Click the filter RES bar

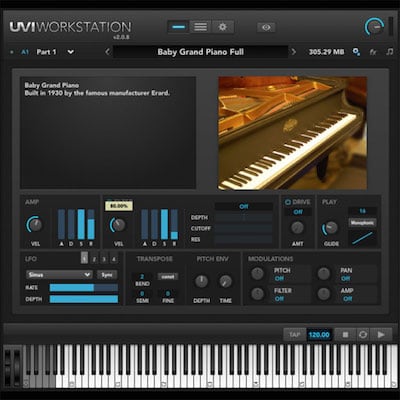click(244, 239)
